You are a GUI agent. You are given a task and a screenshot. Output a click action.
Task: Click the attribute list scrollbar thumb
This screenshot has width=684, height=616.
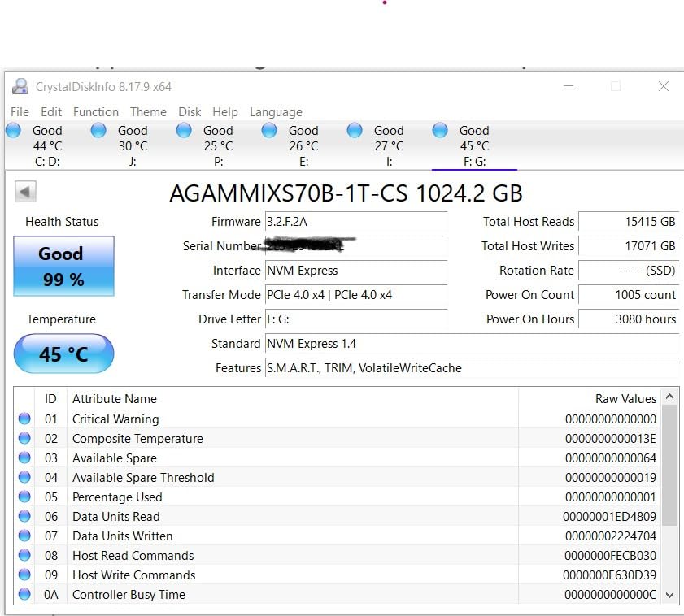pyautogui.click(x=670, y=465)
